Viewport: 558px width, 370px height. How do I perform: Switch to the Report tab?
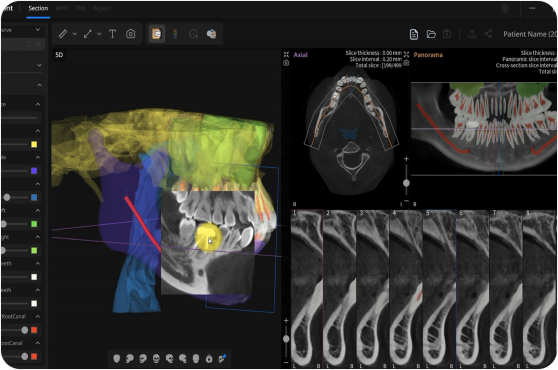[x=101, y=8]
